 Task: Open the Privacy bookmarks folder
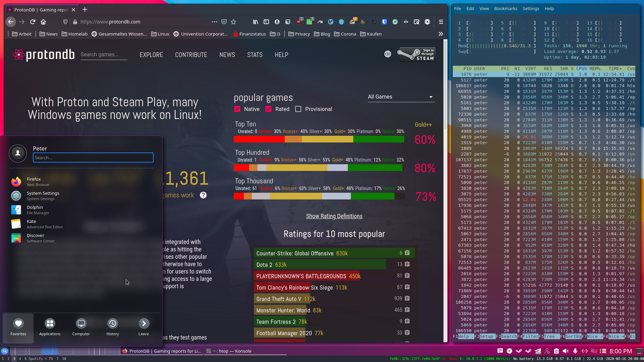(x=299, y=34)
